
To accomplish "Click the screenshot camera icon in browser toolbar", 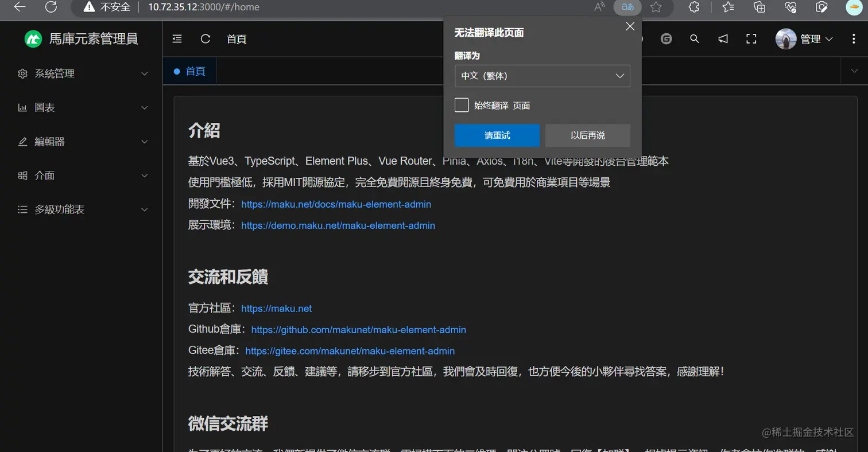I will click(x=821, y=7).
